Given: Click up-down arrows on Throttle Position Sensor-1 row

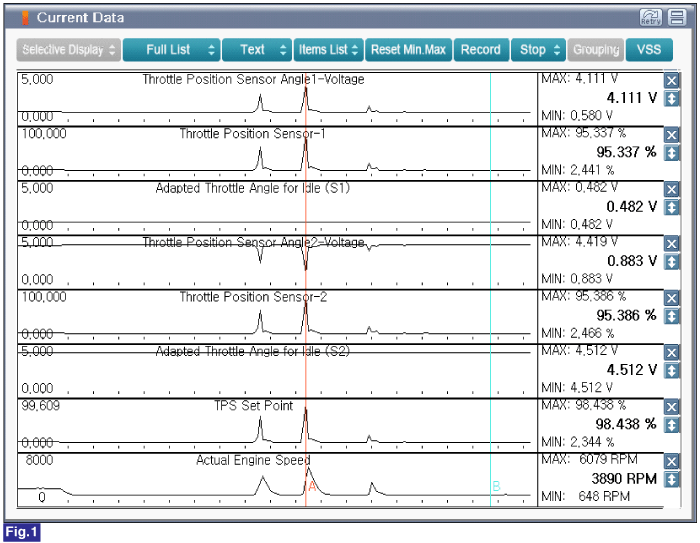Looking at the screenshot, I should coord(671,153).
